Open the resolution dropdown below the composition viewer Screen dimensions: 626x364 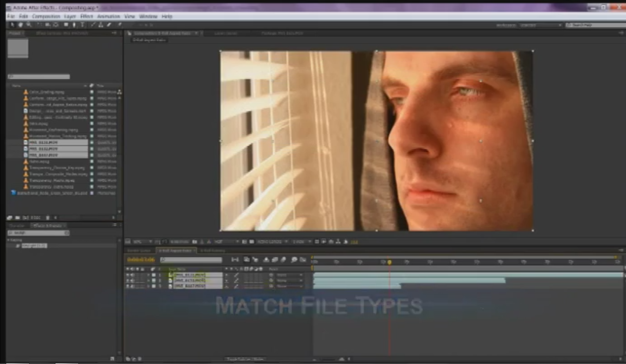pyautogui.click(x=227, y=242)
